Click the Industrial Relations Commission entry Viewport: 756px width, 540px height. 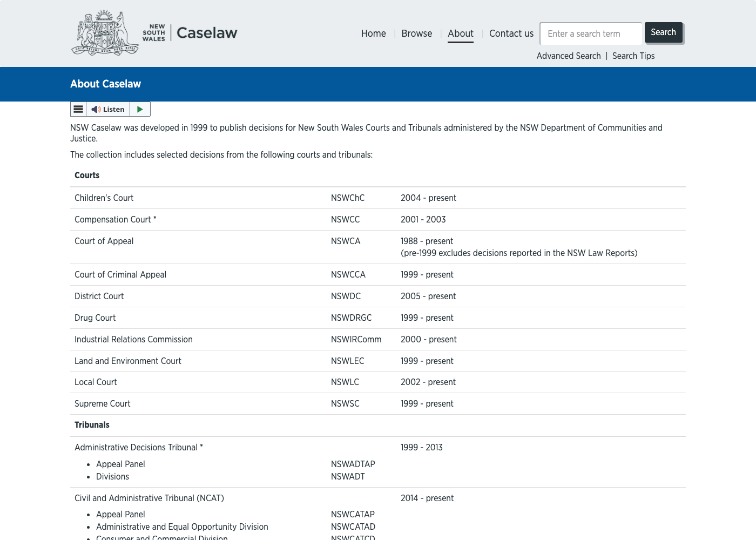point(133,340)
